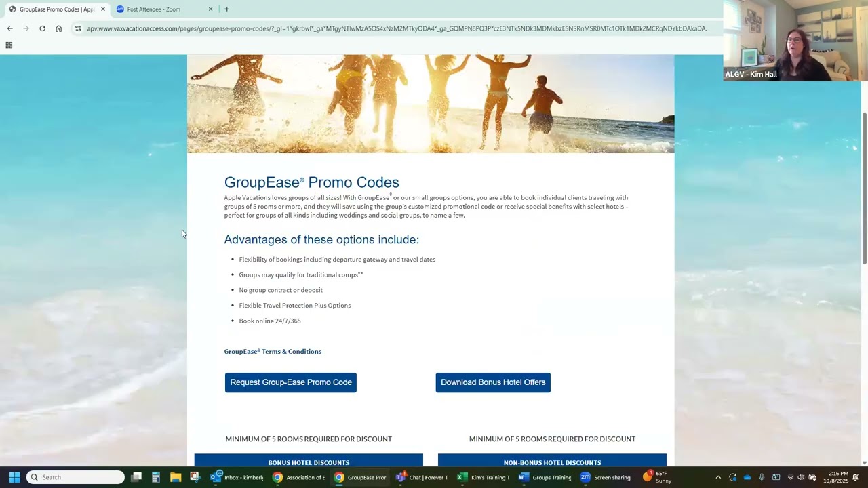This screenshot has height=488, width=868.
Task: Open the volume speaker tray icon
Action: tap(801, 477)
